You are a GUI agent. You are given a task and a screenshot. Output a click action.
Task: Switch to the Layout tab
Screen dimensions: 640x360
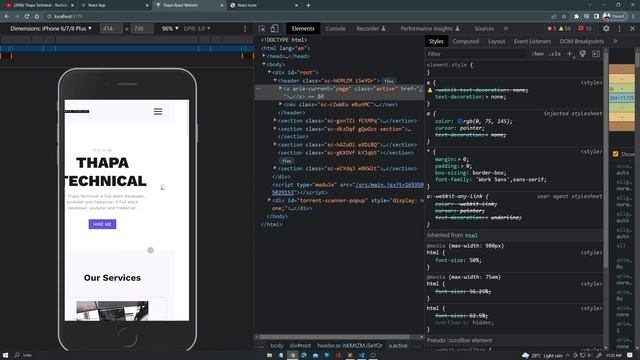pos(496,41)
